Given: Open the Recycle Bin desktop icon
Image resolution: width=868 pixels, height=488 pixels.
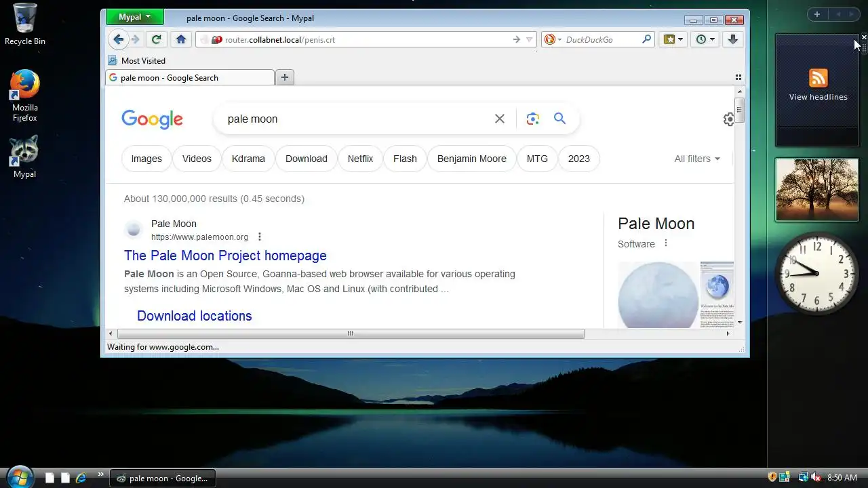Looking at the screenshot, I should 24,24.
